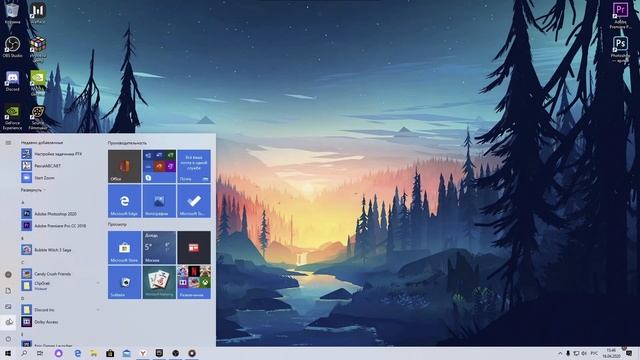Image resolution: width=640 pixels, height=360 pixels.
Task: Open the GeForce Experience desktop shortcut
Action: click(12, 118)
